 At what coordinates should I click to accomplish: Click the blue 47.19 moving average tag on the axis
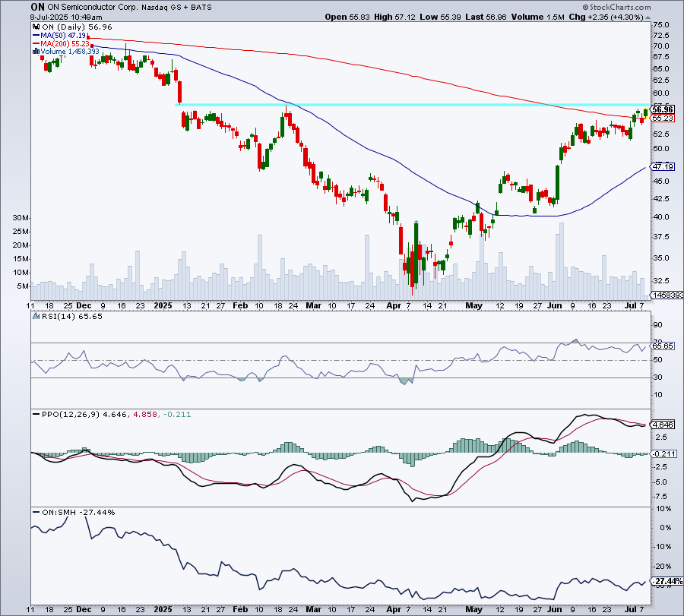tap(663, 166)
